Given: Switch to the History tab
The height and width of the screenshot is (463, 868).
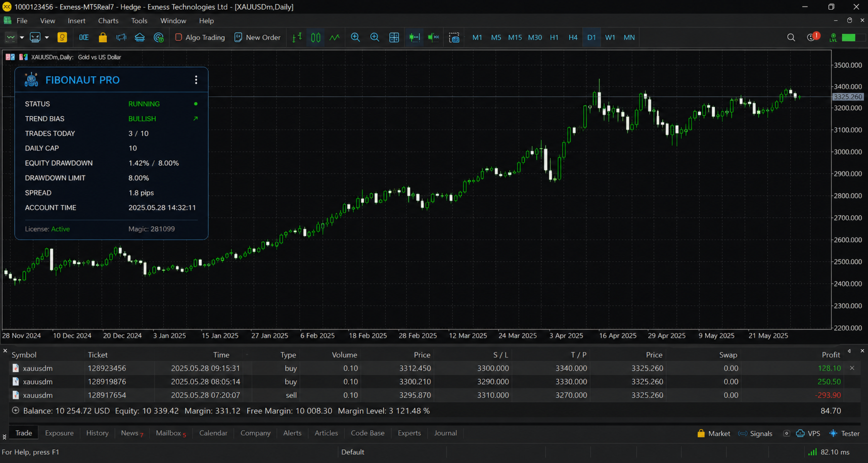Looking at the screenshot, I should pyautogui.click(x=97, y=433).
